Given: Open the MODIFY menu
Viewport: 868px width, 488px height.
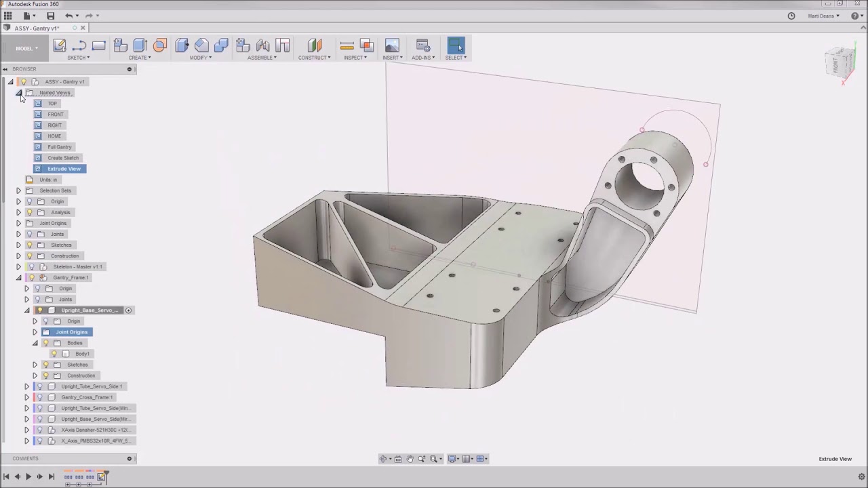Looking at the screenshot, I should (x=201, y=58).
